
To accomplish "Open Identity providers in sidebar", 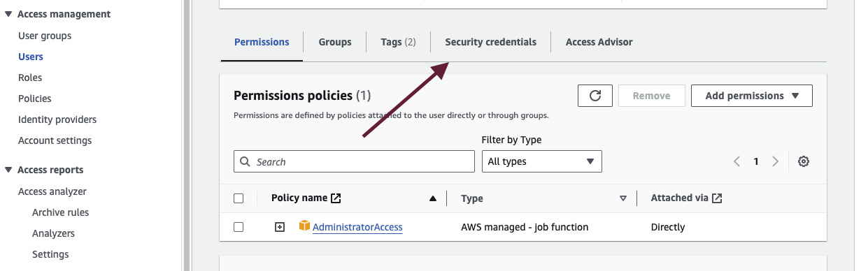I will coord(57,119).
